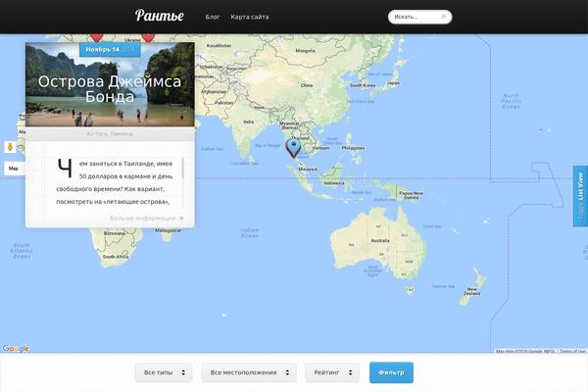
Task: Click the Google logo on the map
Action: (16, 349)
